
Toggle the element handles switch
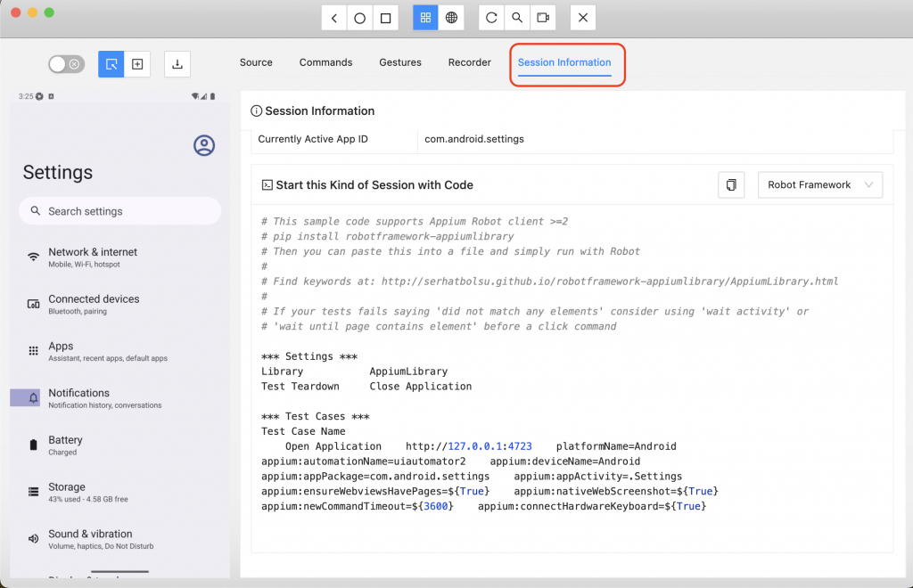click(x=66, y=64)
